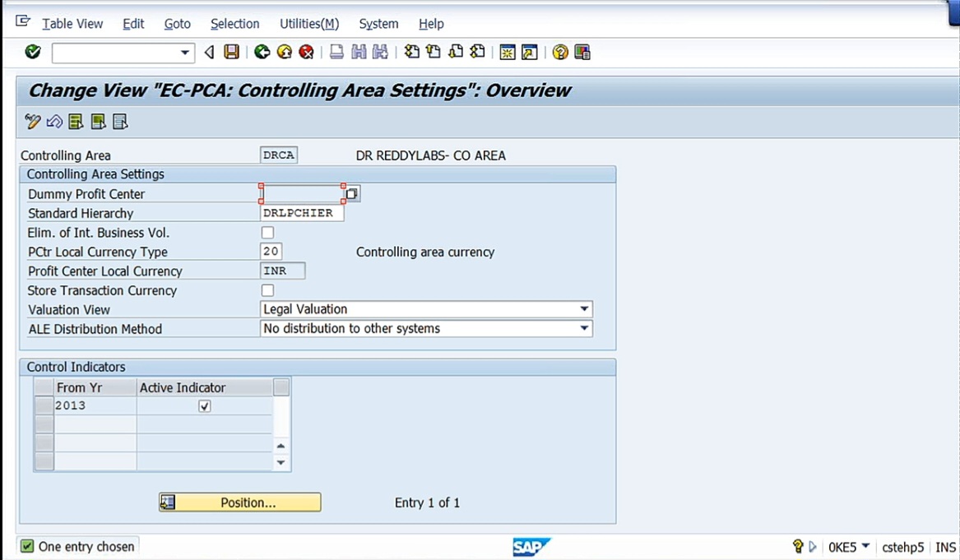Select the row selector for year 2013
Screen dimensions: 960x560
pos(44,405)
